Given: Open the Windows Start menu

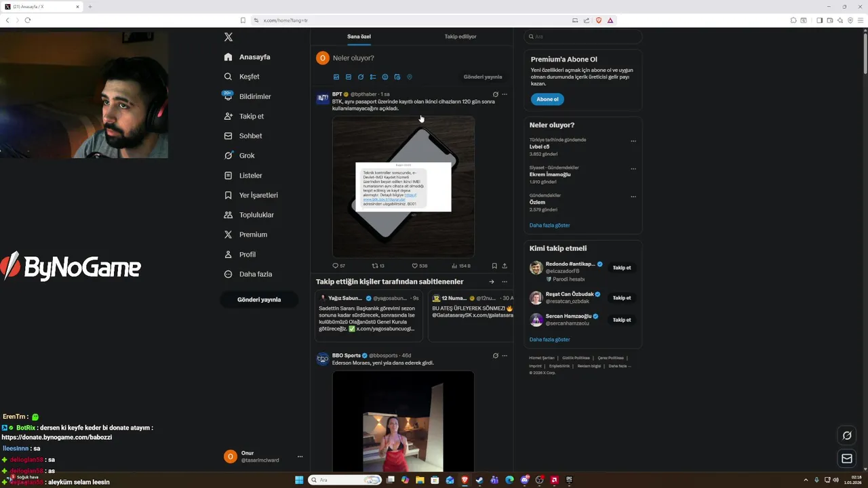Looking at the screenshot, I should (299, 480).
